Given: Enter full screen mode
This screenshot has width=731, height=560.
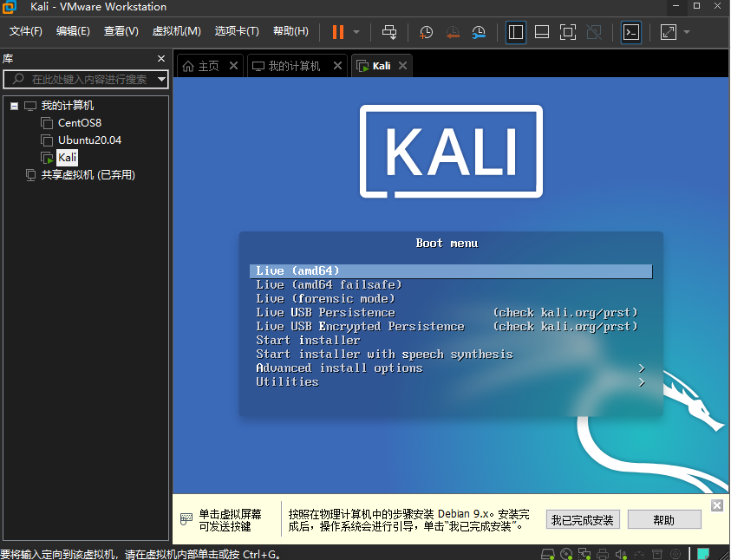Looking at the screenshot, I should (568, 32).
